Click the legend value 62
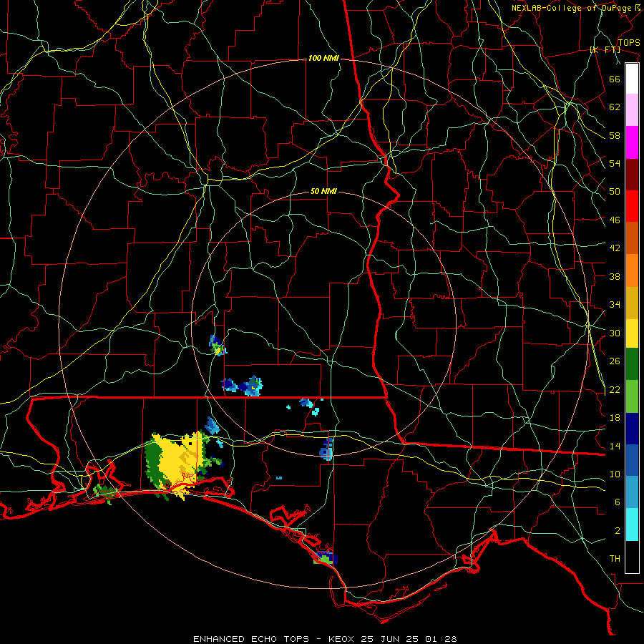This screenshot has height=644, width=644. (615, 107)
